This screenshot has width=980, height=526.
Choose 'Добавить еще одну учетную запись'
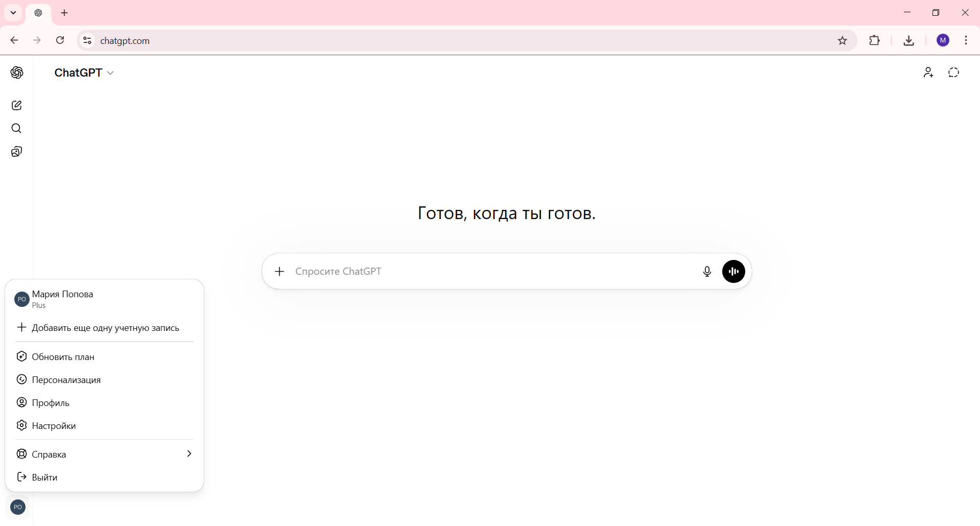104,327
